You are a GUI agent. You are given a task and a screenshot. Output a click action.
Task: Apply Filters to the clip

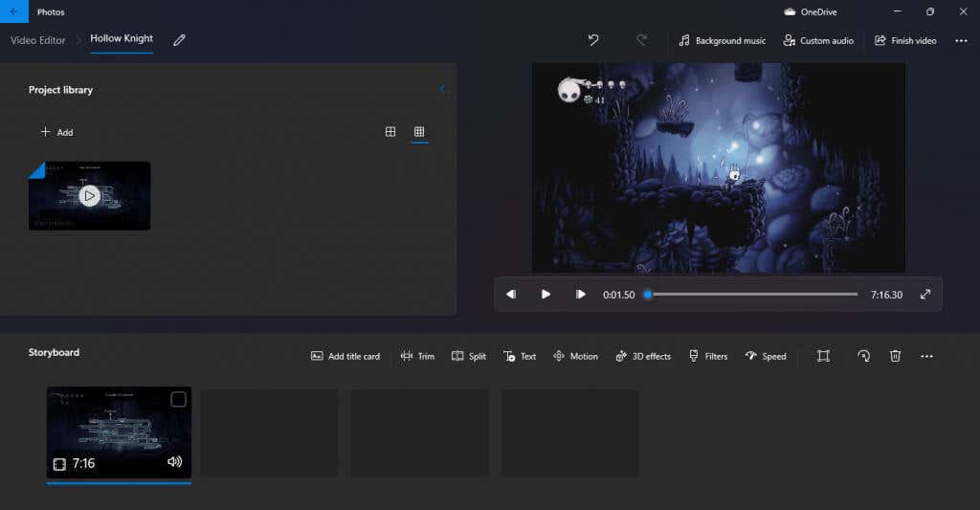pyautogui.click(x=708, y=356)
